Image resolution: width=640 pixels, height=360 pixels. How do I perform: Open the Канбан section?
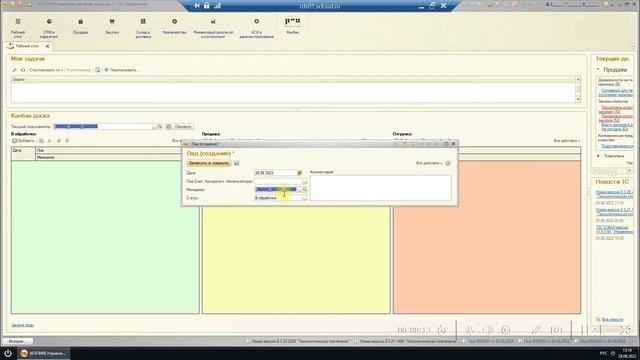pos(292,25)
